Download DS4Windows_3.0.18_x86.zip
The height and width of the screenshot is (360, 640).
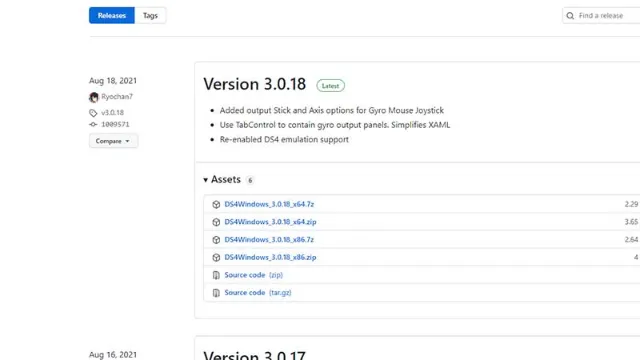click(270, 258)
